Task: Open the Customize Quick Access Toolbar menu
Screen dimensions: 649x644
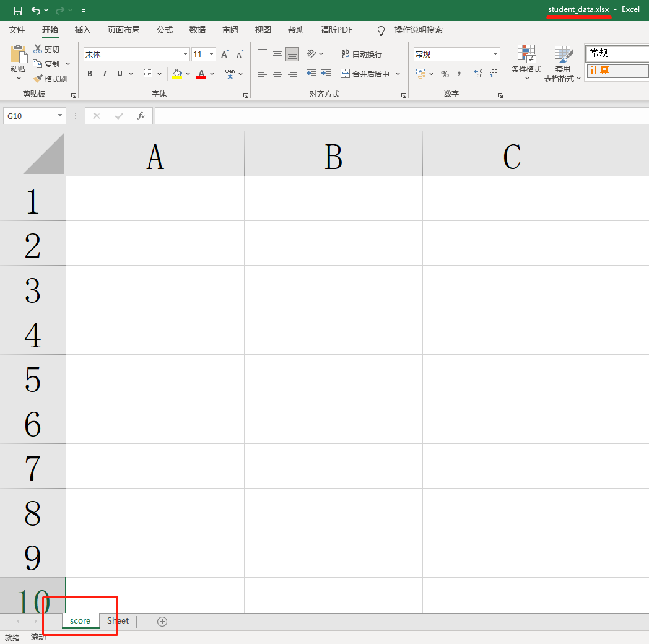Action: click(84, 11)
